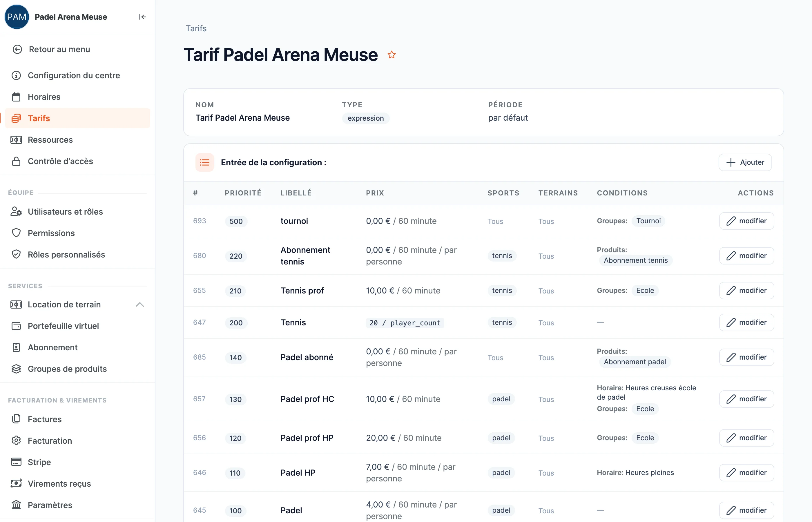Click modifier for Padel HP row
The height and width of the screenshot is (522, 812).
click(746, 472)
